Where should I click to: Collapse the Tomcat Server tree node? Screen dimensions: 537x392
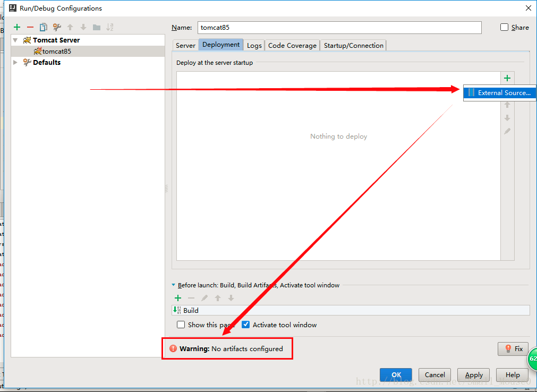coord(15,40)
